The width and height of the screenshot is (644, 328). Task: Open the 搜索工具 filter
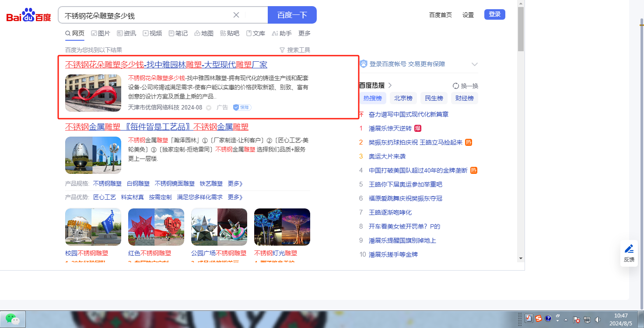(x=294, y=50)
